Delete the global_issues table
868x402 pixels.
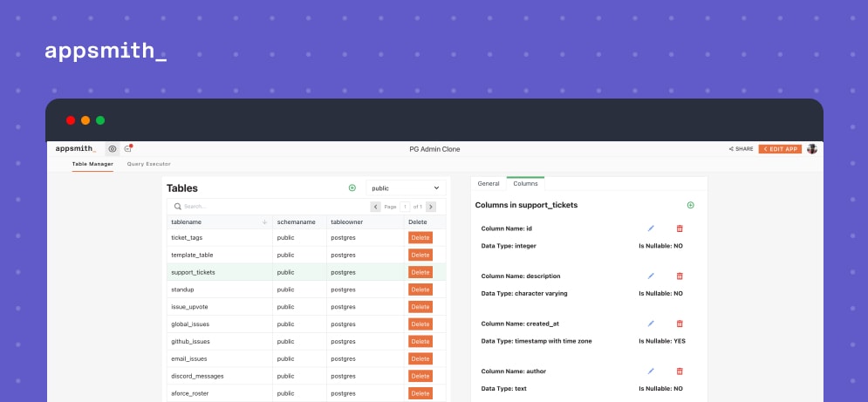pos(420,324)
